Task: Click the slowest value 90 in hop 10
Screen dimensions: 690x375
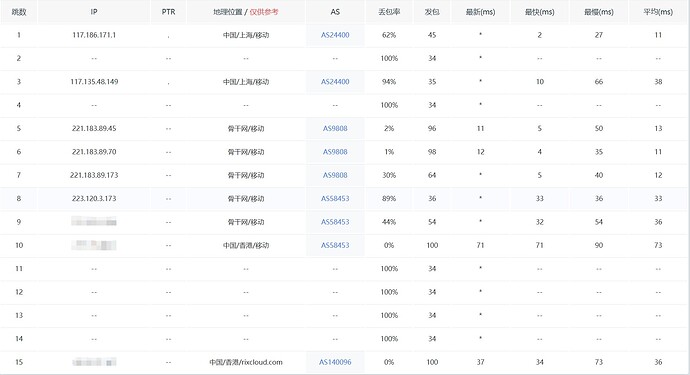Action: [599, 245]
